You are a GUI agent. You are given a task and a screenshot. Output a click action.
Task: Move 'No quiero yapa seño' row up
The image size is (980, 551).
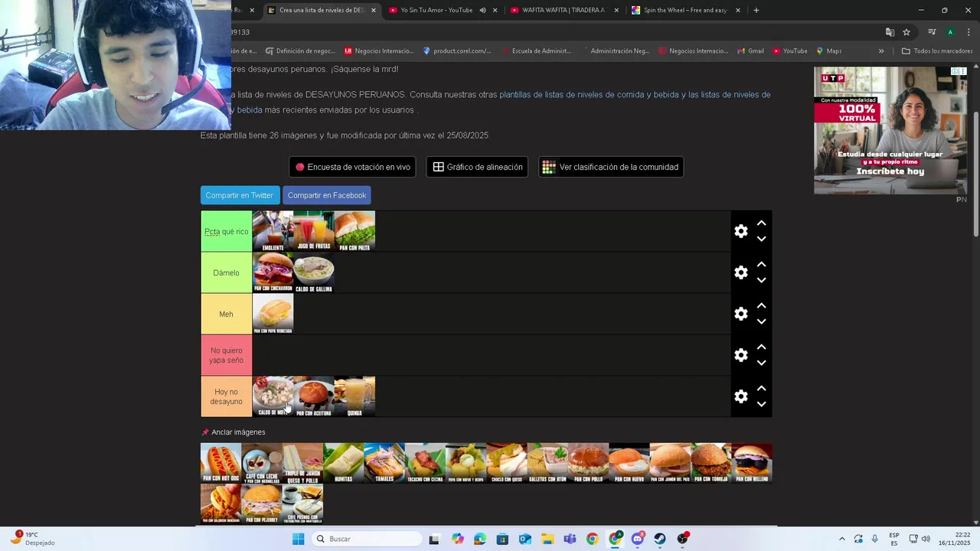(761, 347)
